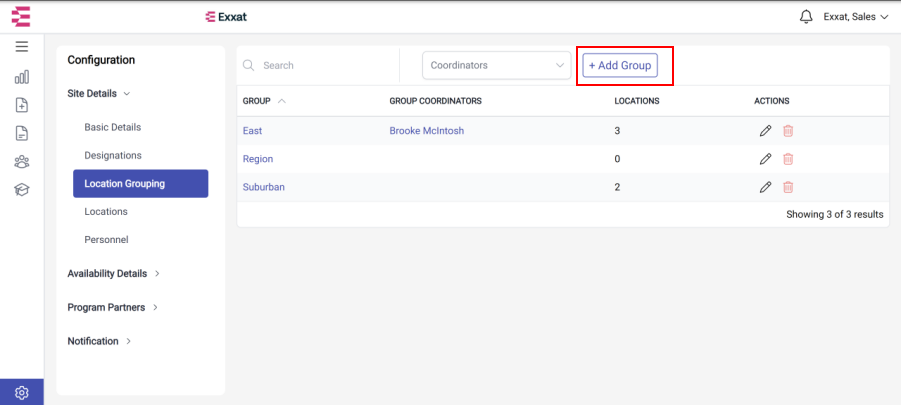Open the people group sidebar icon
Viewport: 902px width, 405px height.
pyautogui.click(x=22, y=162)
